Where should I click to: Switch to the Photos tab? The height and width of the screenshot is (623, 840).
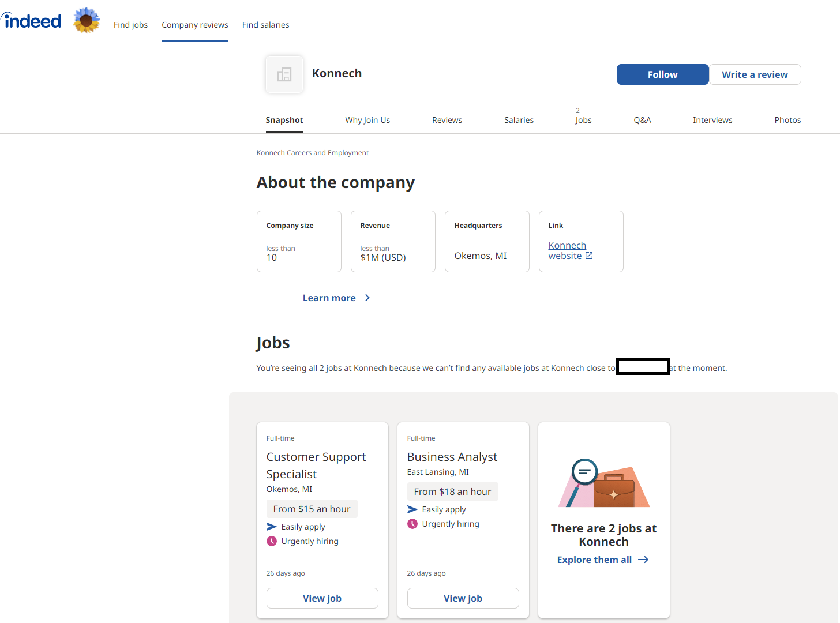787,120
